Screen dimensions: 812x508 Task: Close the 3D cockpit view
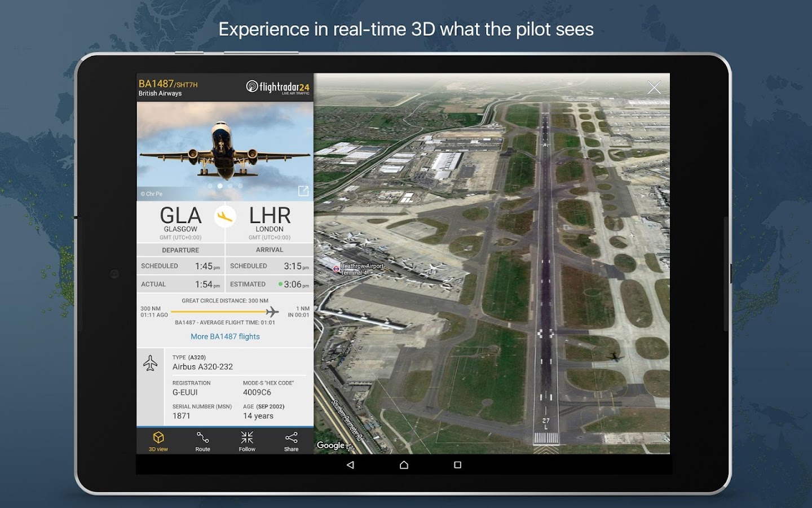tap(654, 87)
